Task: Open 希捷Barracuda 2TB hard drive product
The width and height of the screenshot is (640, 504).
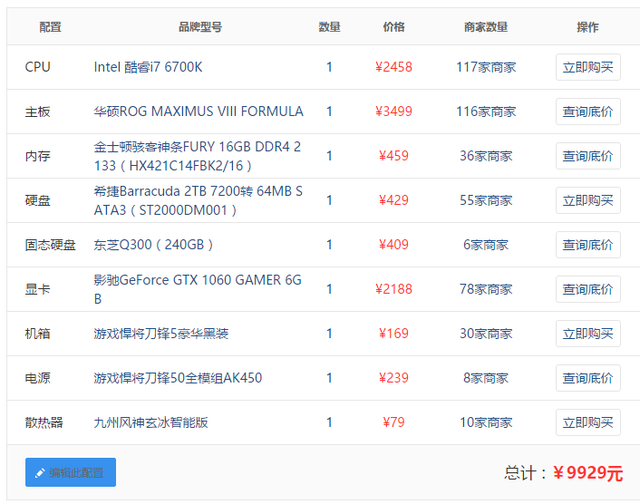Action: click(198, 200)
